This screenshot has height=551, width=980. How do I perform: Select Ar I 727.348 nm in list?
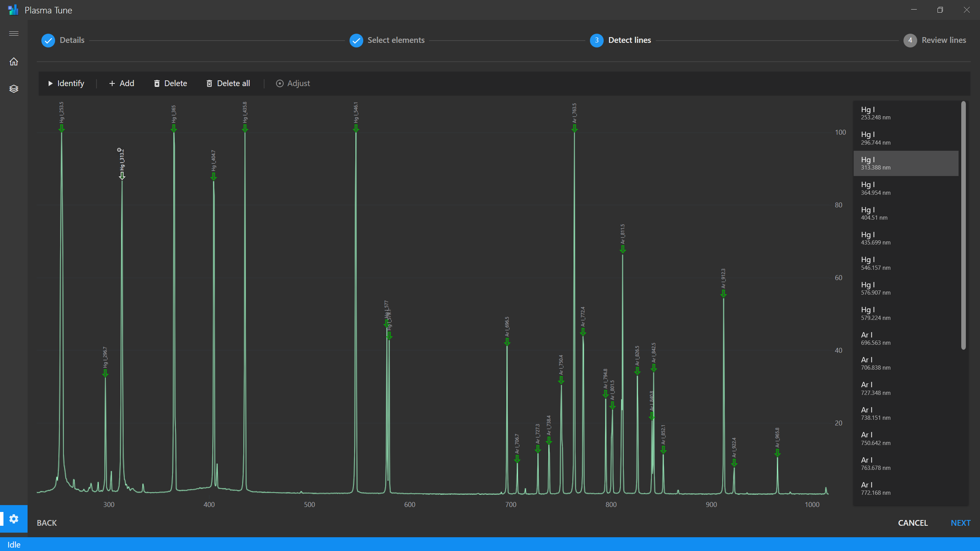tap(906, 388)
